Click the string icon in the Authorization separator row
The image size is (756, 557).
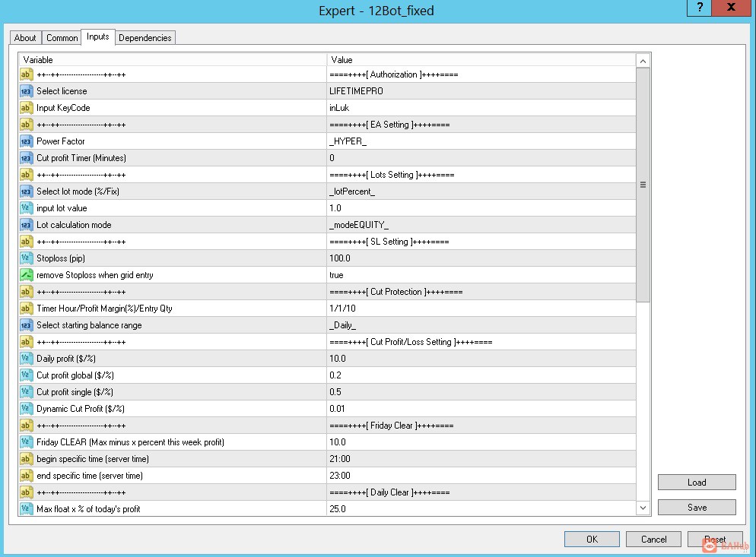point(26,74)
